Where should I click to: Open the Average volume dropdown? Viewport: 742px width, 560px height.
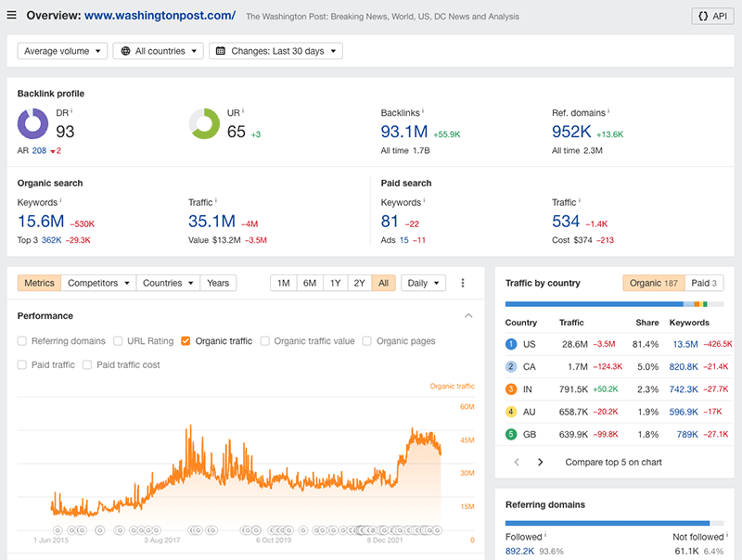click(62, 51)
